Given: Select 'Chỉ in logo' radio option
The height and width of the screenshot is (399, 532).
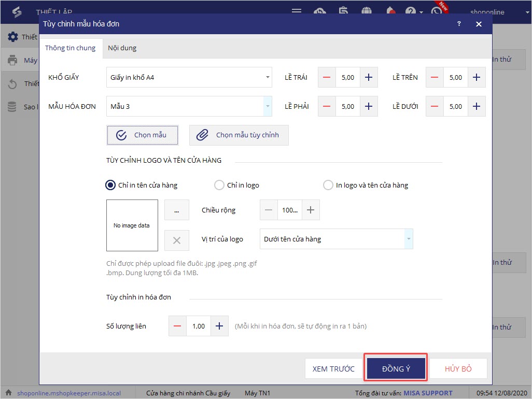Looking at the screenshot, I should tap(219, 185).
